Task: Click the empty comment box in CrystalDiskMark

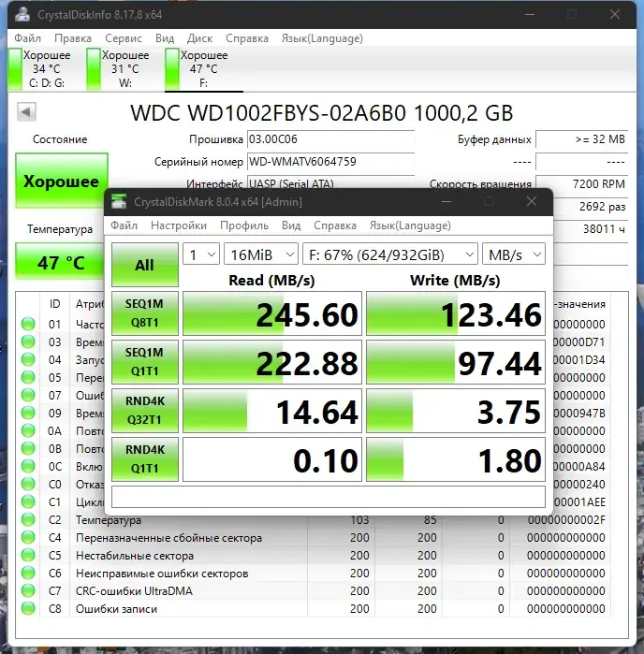Action: tap(329, 497)
